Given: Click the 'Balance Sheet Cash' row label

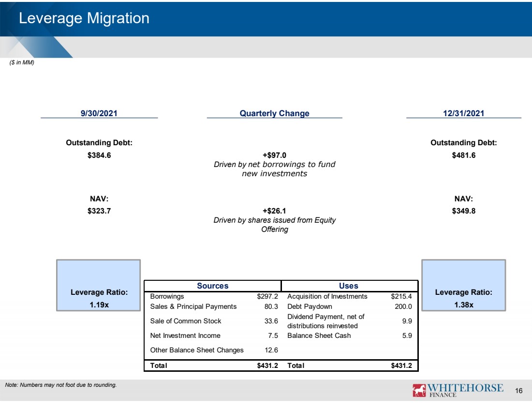Looking at the screenshot, I should click(x=319, y=335).
